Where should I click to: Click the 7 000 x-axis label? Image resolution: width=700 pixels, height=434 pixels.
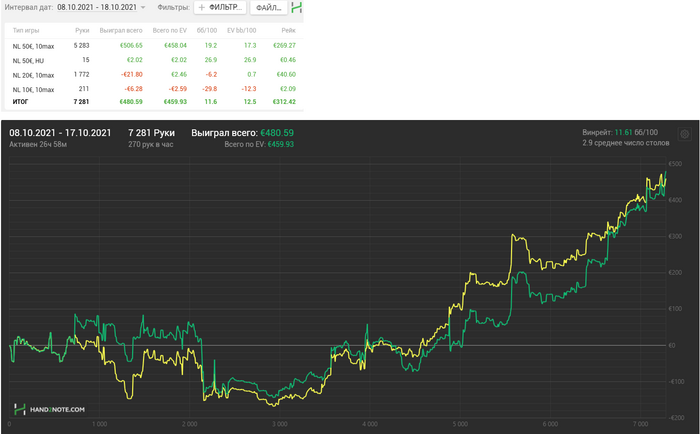641,424
